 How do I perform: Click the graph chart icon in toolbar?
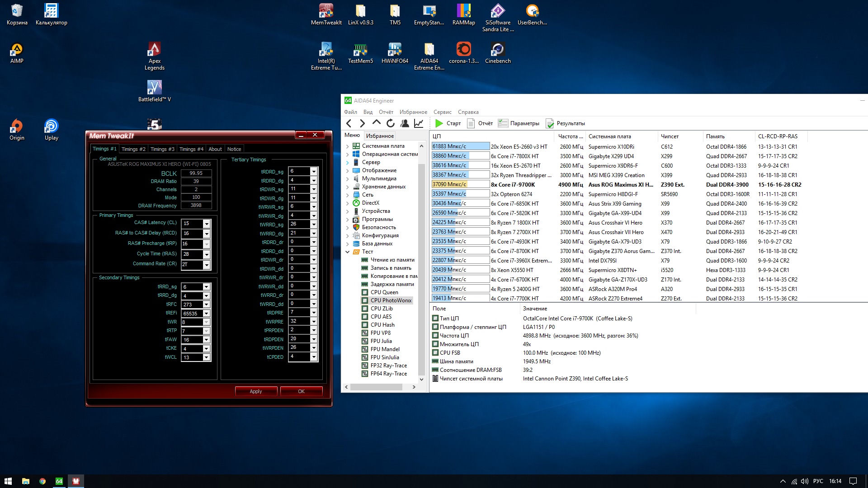coord(419,123)
